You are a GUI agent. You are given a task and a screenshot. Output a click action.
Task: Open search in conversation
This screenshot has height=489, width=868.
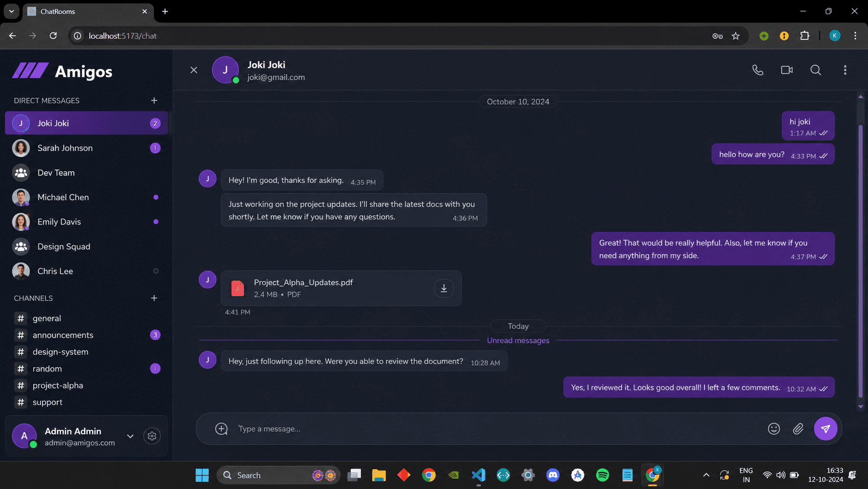pos(816,70)
